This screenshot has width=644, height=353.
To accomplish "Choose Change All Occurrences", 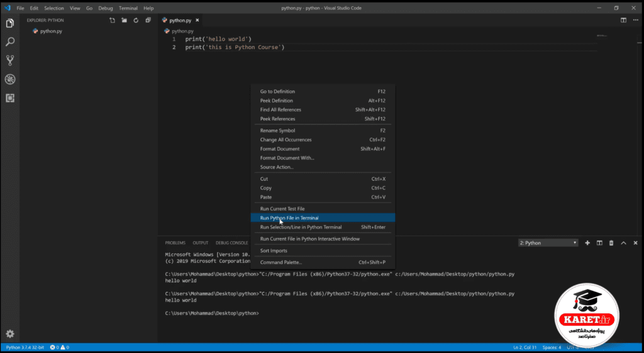I will 323,139.
